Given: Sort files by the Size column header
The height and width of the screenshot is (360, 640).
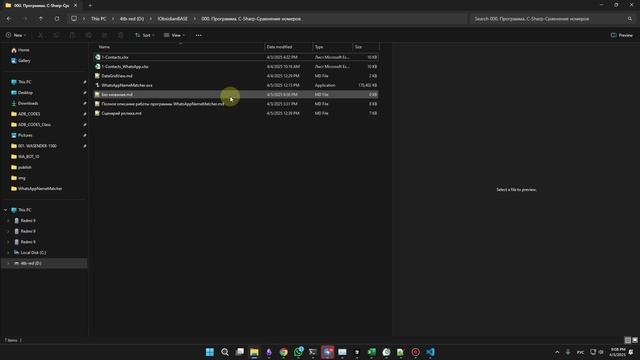Looking at the screenshot, I should (366, 47).
